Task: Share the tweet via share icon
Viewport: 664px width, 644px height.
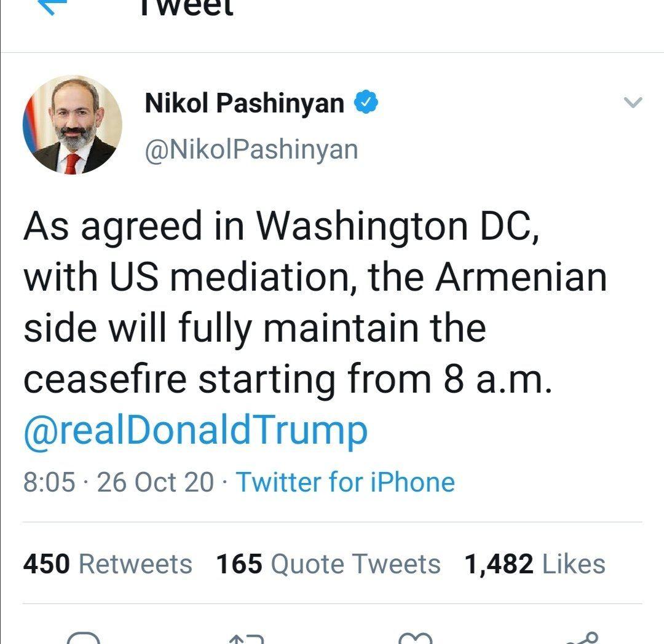Action: click(581, 638)
